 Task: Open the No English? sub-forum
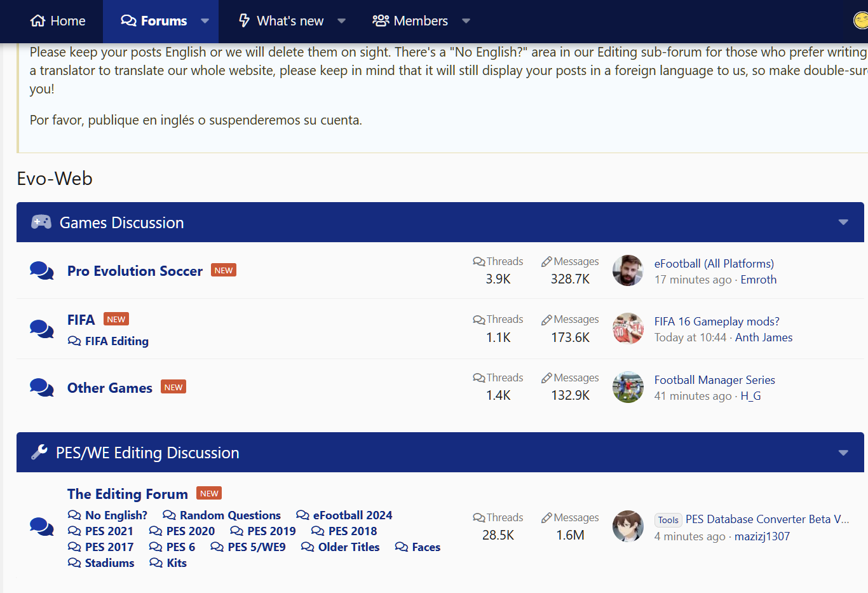click(116, 515)
